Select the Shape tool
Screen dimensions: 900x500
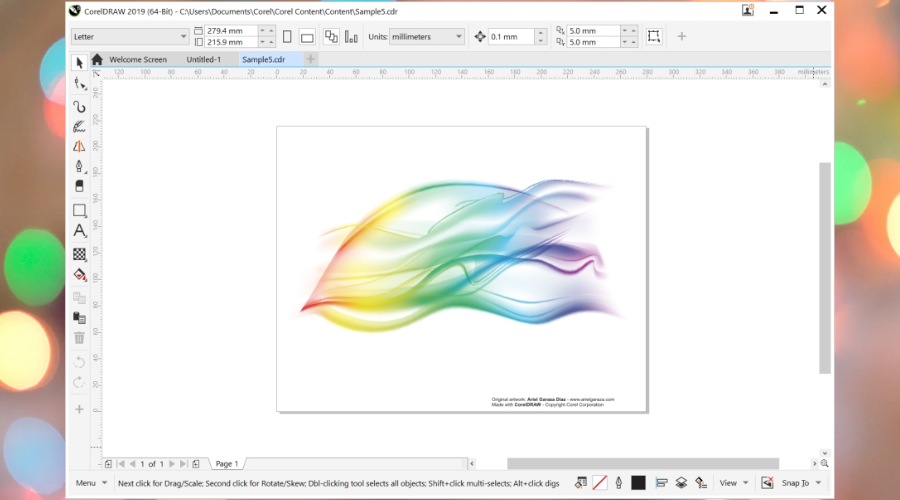tap(79, 84)
